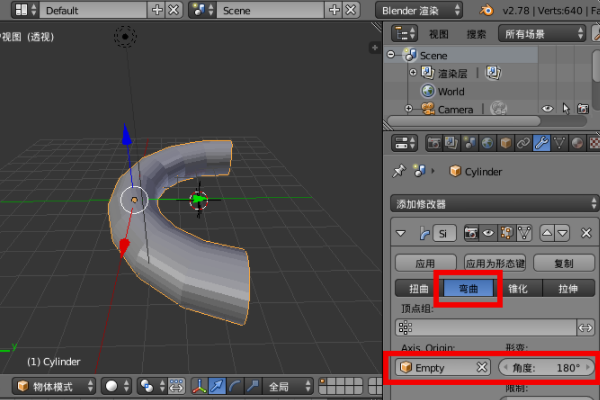Open the outliner editor type selector
The image size is (600, 400).
click(404, 34)
